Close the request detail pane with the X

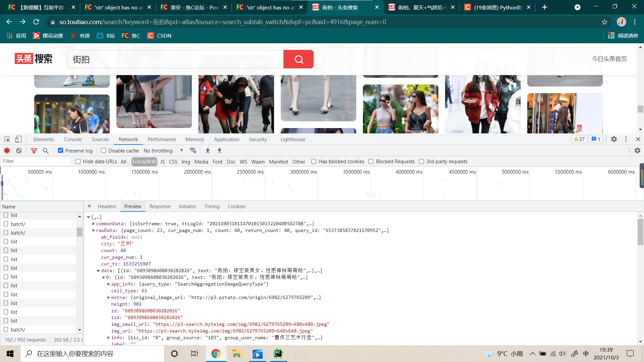(x=89, y=206)
